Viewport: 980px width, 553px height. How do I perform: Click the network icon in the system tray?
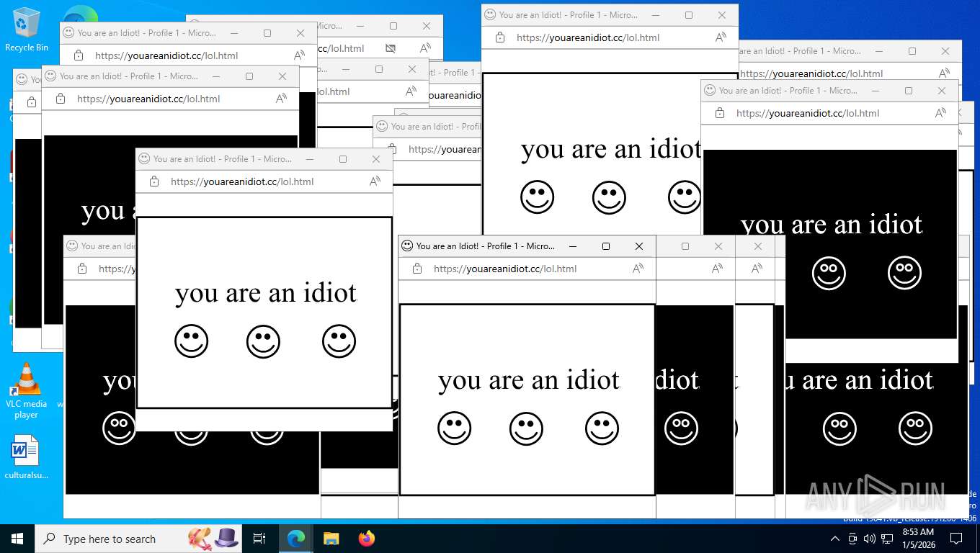coord(887,539)
